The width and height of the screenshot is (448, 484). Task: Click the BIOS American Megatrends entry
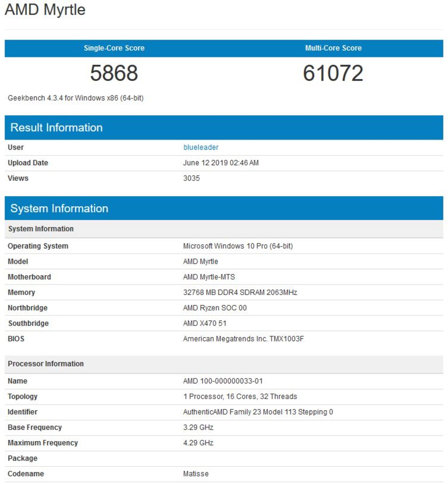pos(243,339)
